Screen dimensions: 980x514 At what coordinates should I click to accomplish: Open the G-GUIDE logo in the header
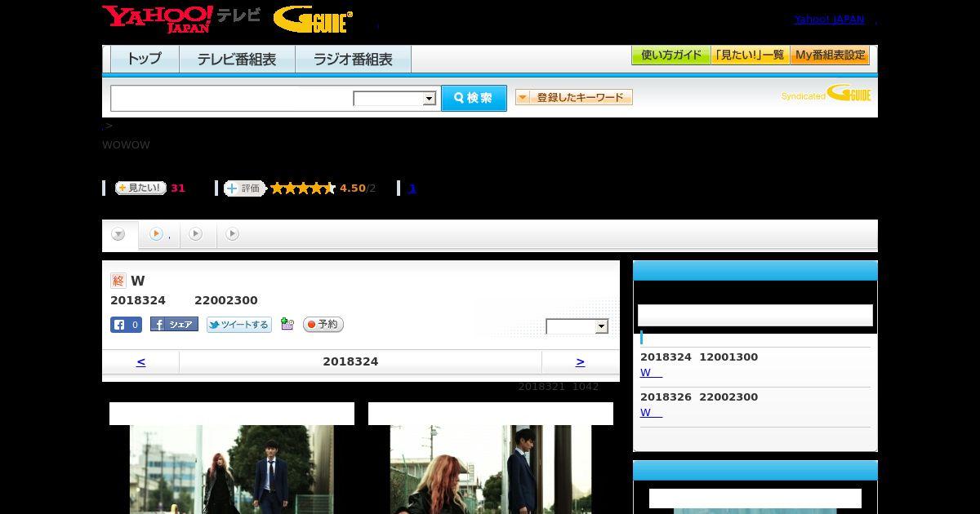point(313,20)
